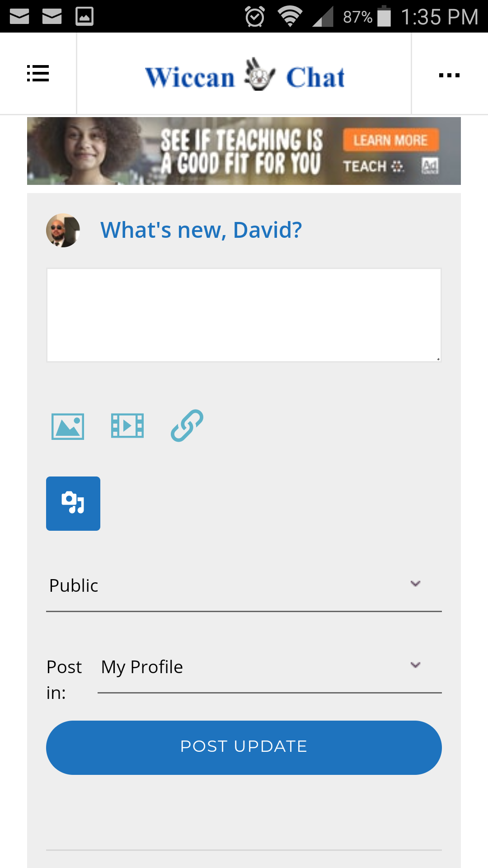Tap the Wiccan Chat logo
The width and height of the screenshot is (488, 868).
click(244, 75)
